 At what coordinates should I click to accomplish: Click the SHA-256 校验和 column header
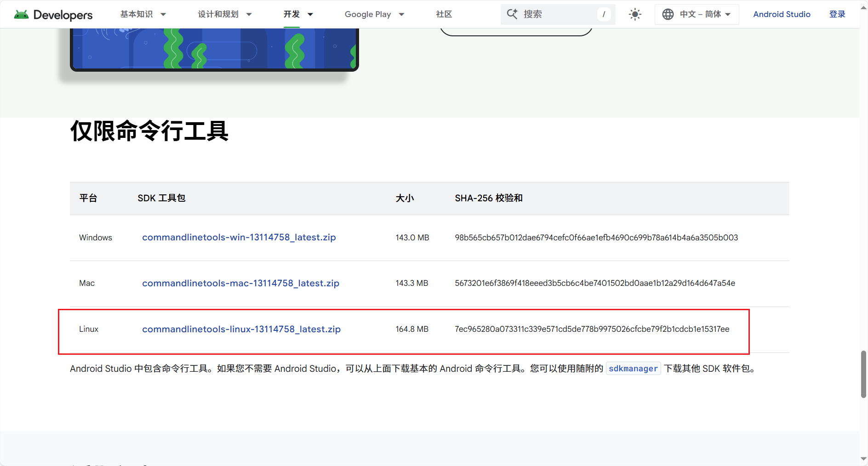489,198
